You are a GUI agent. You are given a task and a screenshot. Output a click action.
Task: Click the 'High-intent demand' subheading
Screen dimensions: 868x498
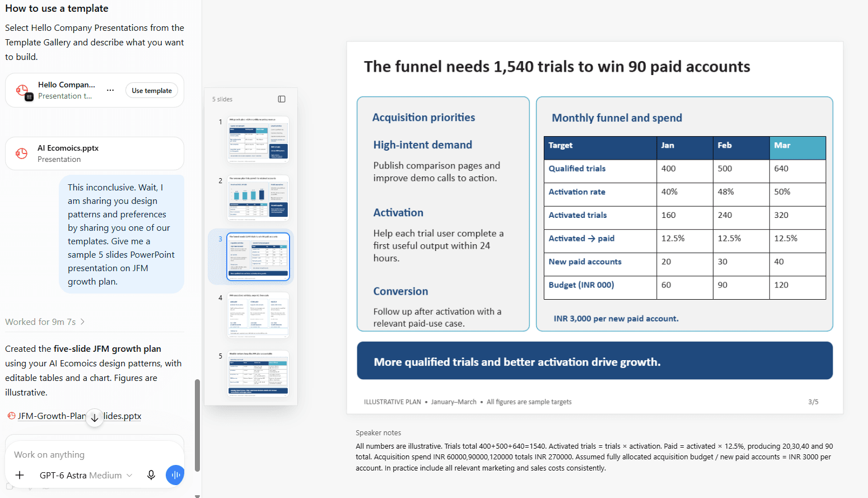(x=423, y=145)
